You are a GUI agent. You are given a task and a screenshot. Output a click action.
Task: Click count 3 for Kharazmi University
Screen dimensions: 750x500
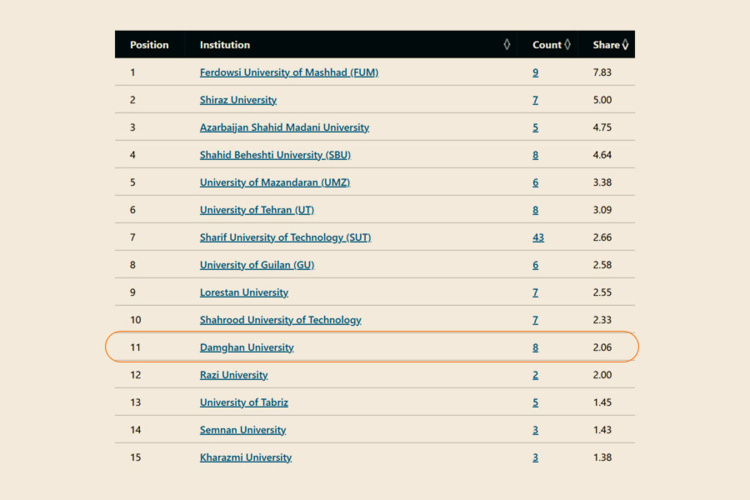coord(535,457)
